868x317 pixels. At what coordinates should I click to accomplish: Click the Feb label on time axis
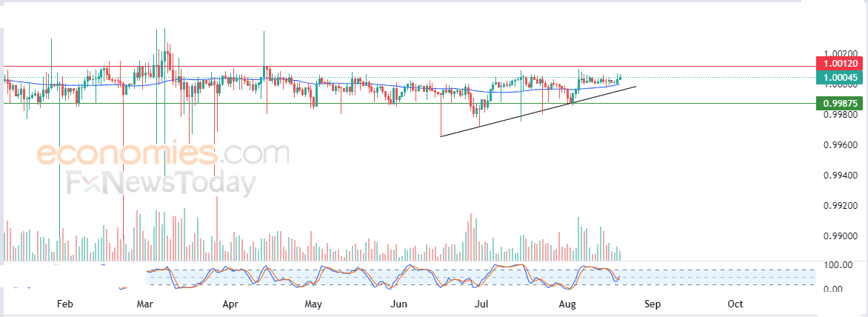[x=65, y=304]
